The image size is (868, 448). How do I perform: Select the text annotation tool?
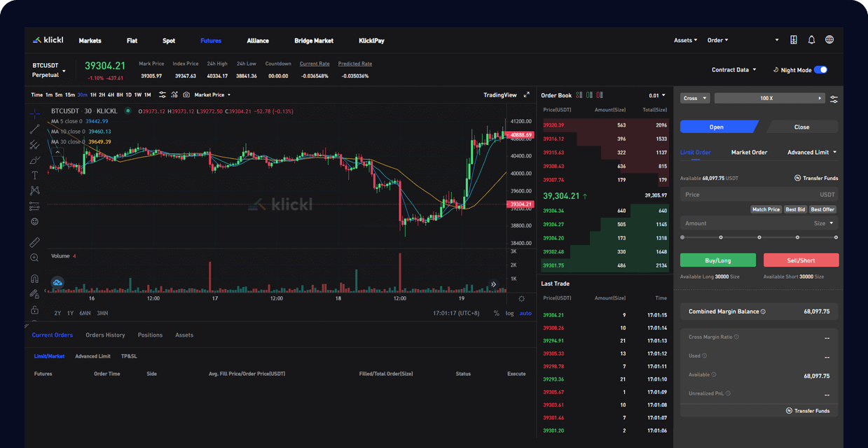coord(34,175)
